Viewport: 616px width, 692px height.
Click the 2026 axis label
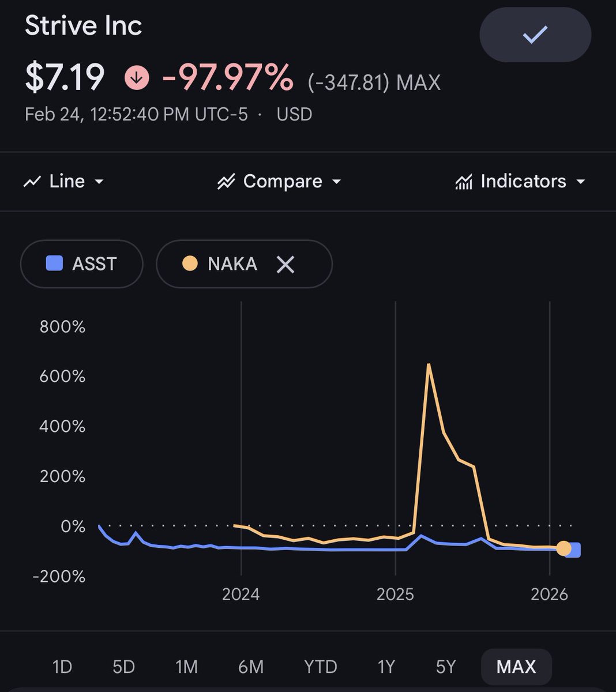(550, 594)
